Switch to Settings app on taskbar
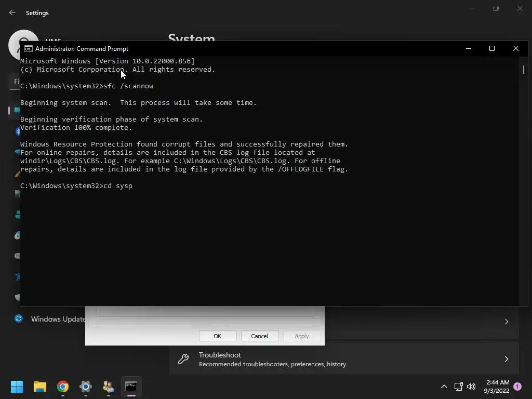Screen dimensions: 532x399 (86, 387)
